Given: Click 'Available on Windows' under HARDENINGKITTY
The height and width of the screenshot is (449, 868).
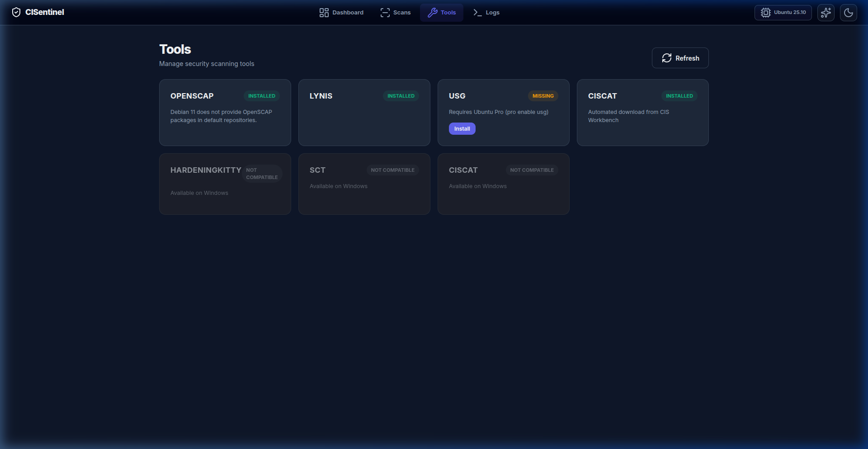Looking at the screenshot, I should pos(199,193).
